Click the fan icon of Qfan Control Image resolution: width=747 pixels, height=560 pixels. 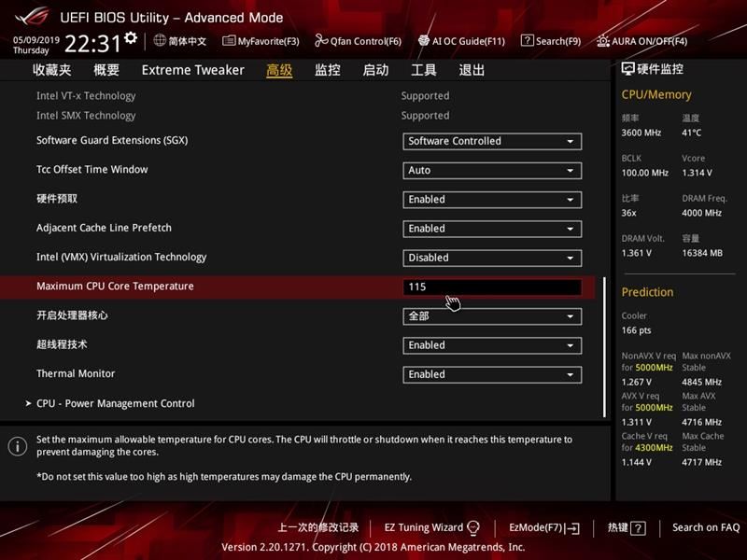point(321,40)
